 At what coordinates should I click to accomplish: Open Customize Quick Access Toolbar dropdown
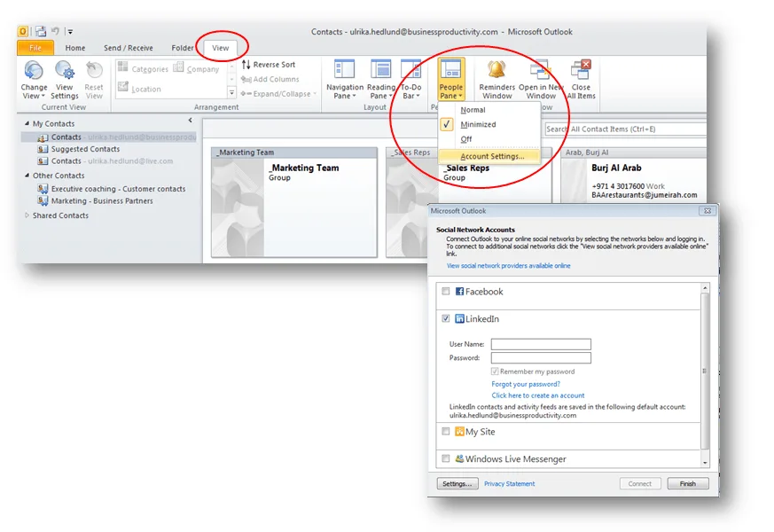pyautogui.click(x=70, y=32)
